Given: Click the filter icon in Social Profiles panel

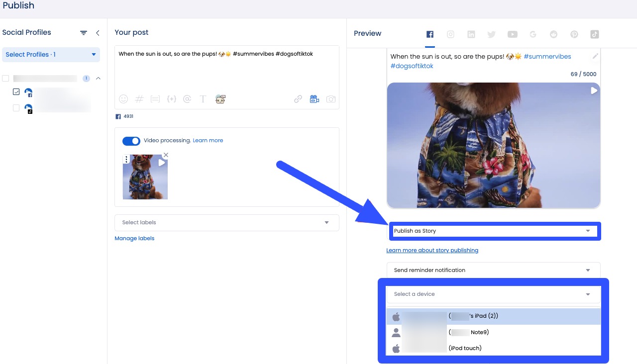Looking at the screenshot, I should click(83, 32).
